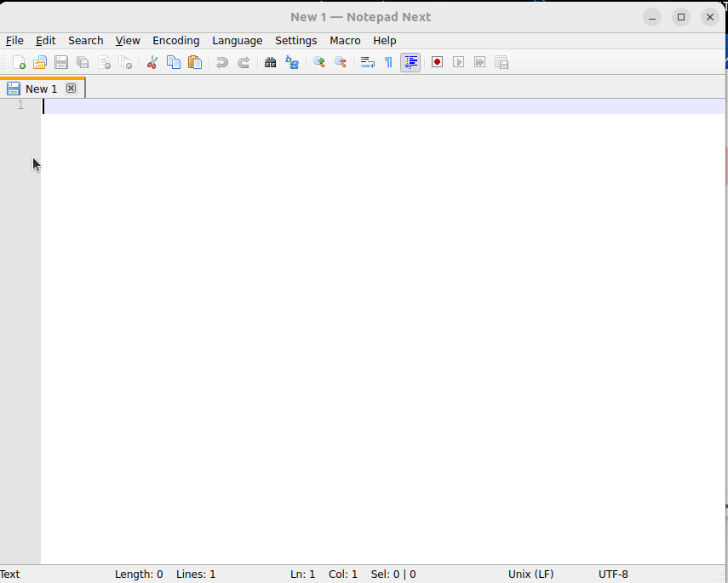This screenshot has height=583, width=728.
Task: Open the Help menu
Action: pyautogui.click(x=384, y=41)
